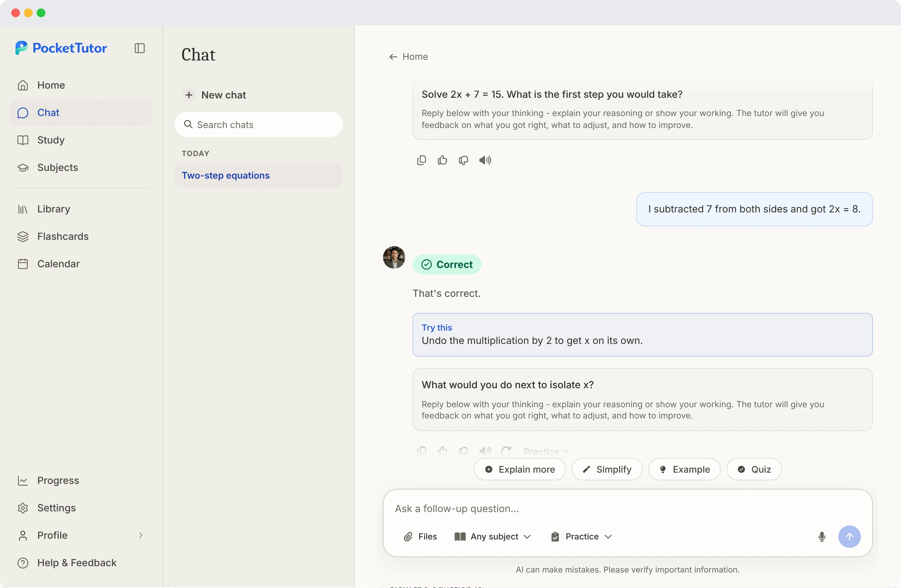Give thumbs down to first tutor message
Screen dimensions: 901x588
(x=464, y=160)
